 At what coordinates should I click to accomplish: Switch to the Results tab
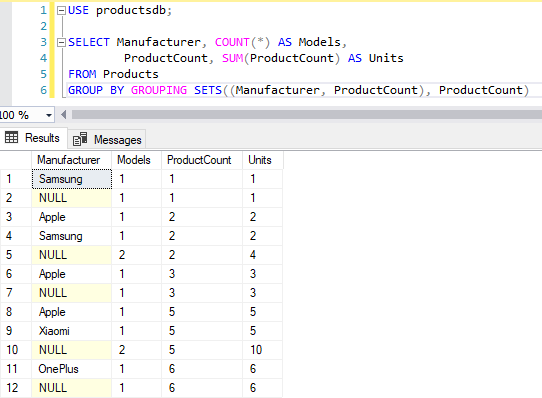33,138
